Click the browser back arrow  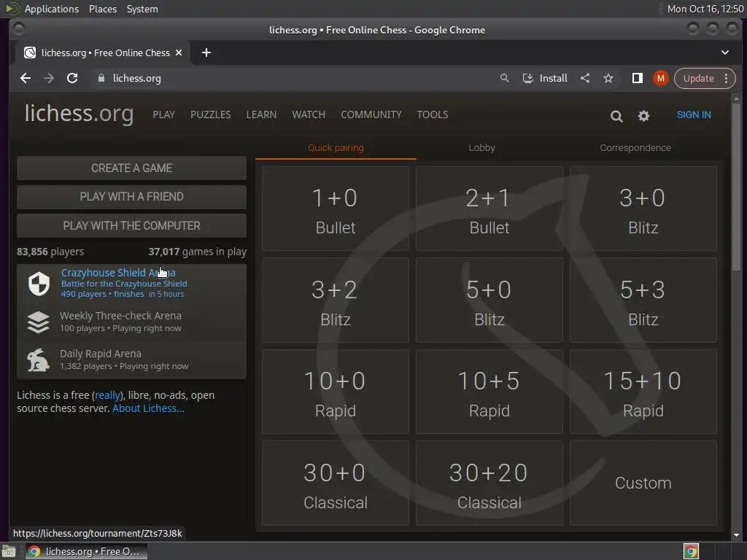tap(26, 78)
